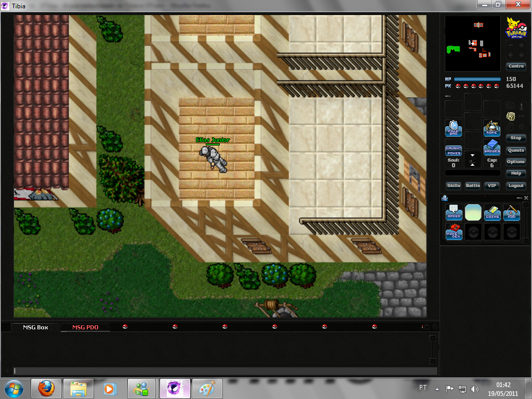The height and width of the screenshot is (399, 532).
Task: Open Firefox from the taskbar
Action: click(46, 389)
